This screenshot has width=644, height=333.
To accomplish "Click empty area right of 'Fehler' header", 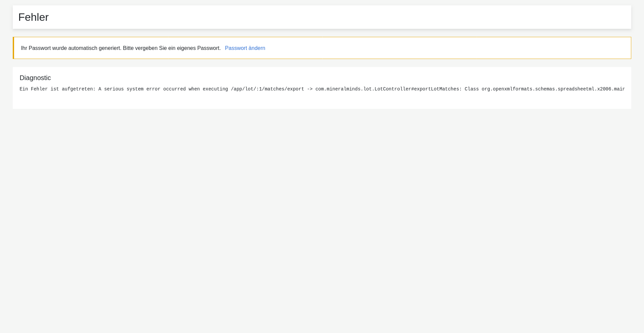I will point(335,17).
